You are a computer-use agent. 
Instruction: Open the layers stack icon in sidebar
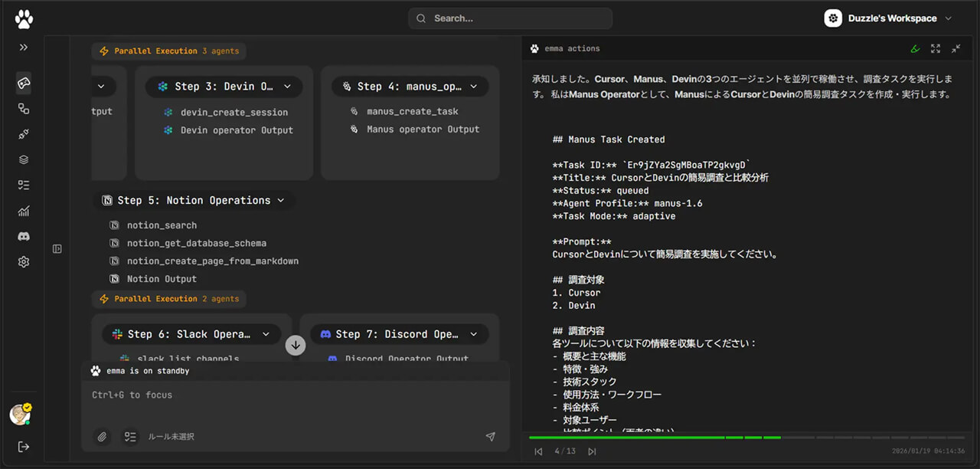click(x=23, y=159)
